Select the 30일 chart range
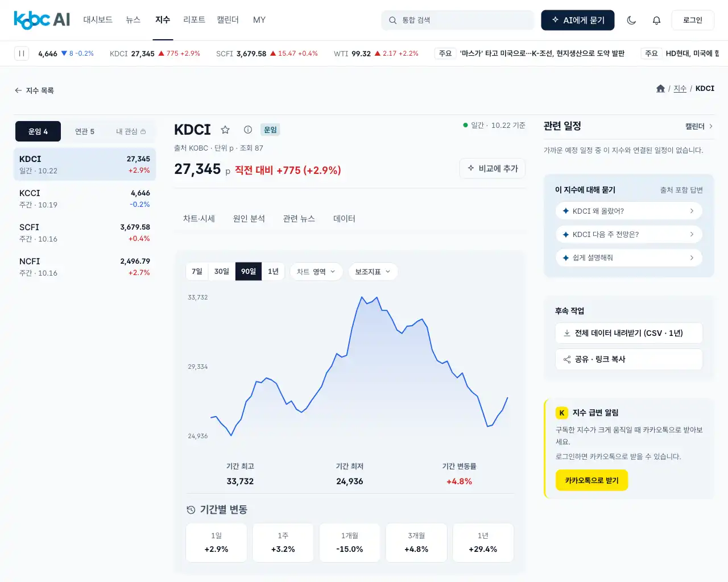 pyautogui.click(x=222, y=272)
